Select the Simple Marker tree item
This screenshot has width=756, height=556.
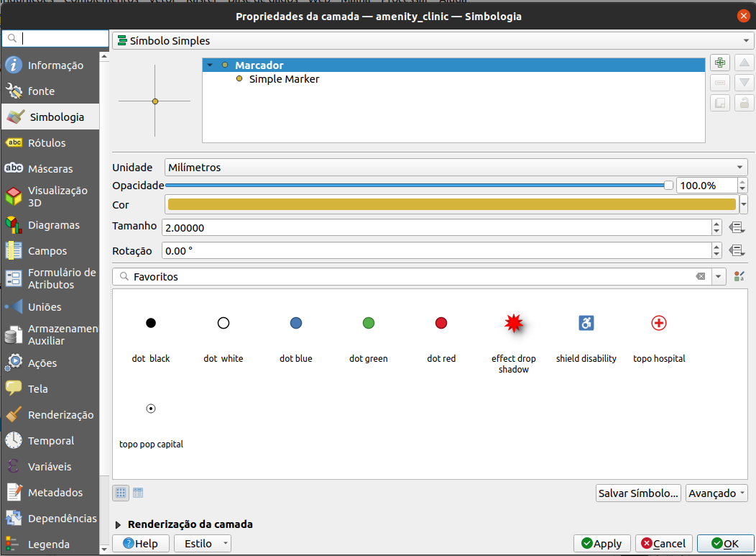(284, 78)
